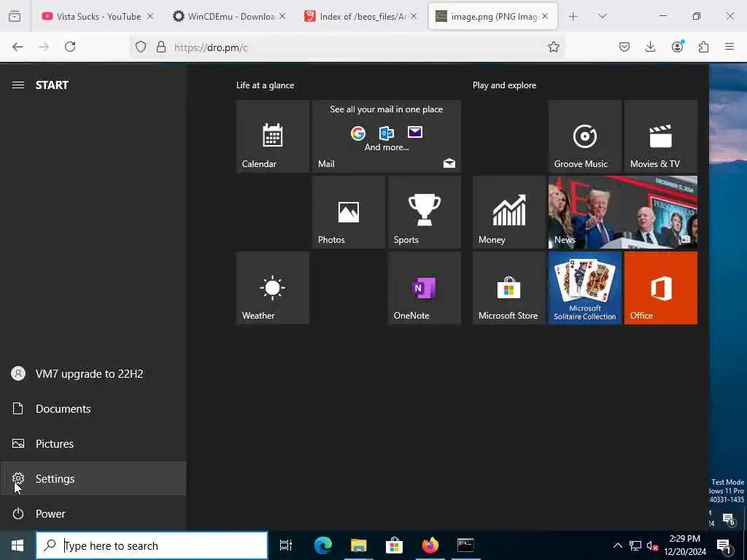Launch the Office tile
The height and width of the screenshot is (560, 747).
coord(661,288)
